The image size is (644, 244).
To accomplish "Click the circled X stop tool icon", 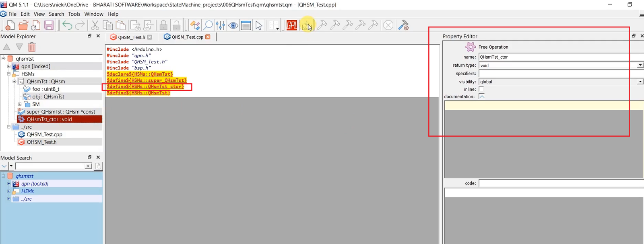I will tap(388, 25).
